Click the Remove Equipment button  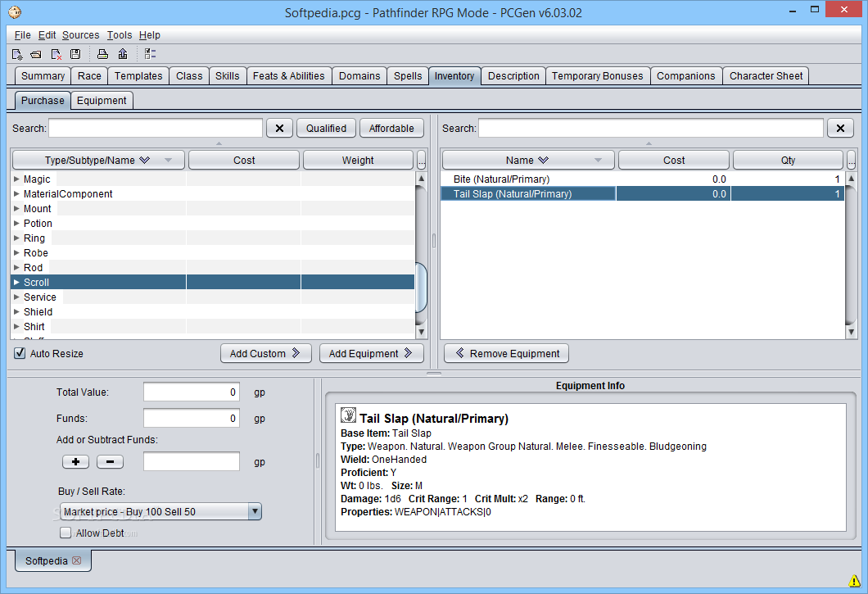point(507,353)
